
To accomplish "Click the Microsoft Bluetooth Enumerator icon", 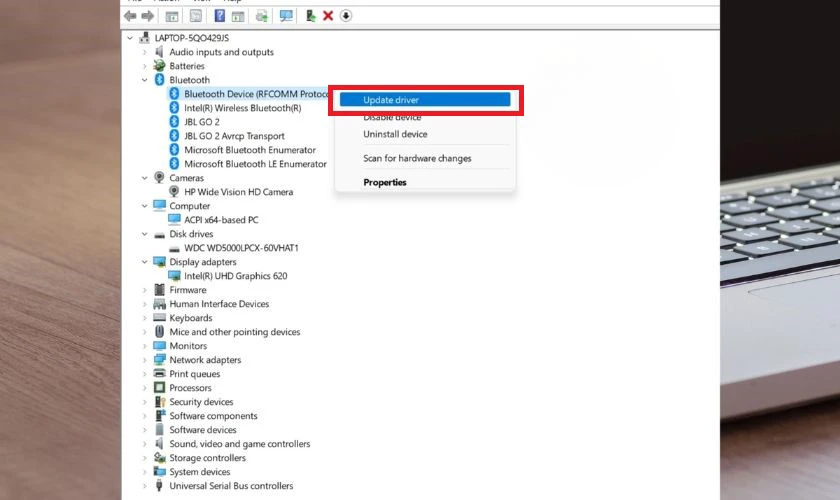I will pyautogui.click(x=174, y=150).
